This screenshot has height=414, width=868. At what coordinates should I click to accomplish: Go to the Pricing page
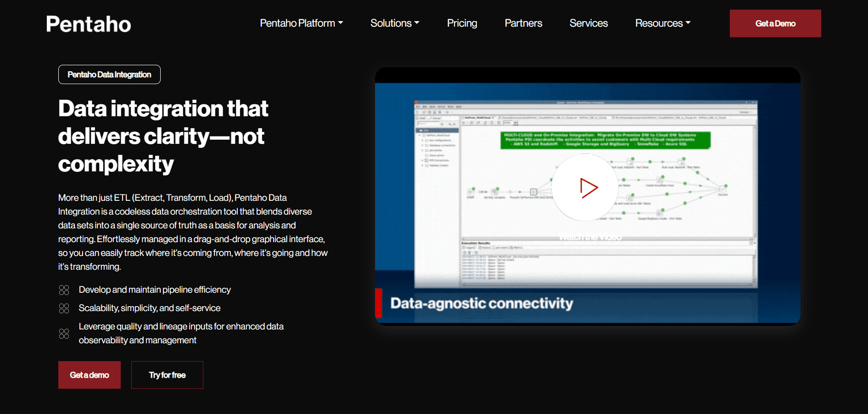(x=462, y=23)
